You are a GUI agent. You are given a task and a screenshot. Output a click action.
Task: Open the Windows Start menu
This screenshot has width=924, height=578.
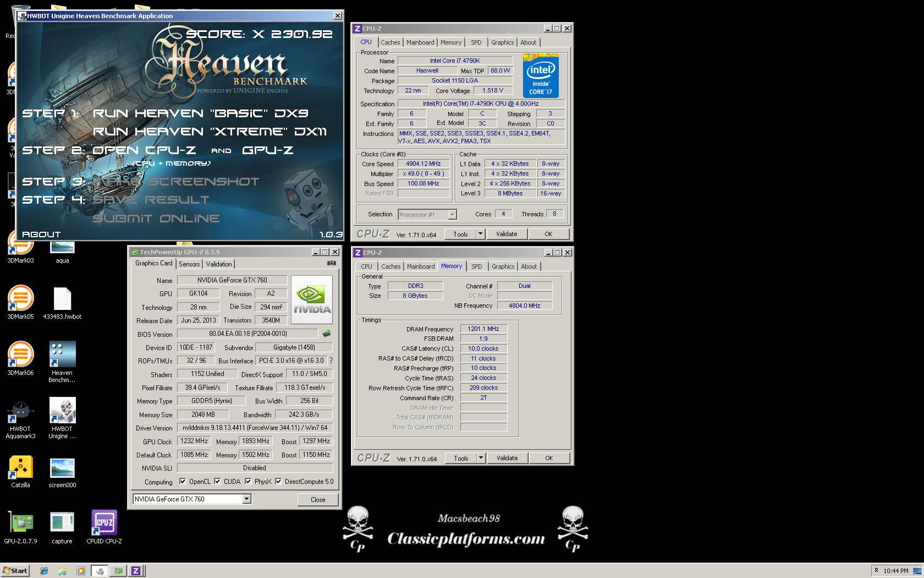point(15,571)
